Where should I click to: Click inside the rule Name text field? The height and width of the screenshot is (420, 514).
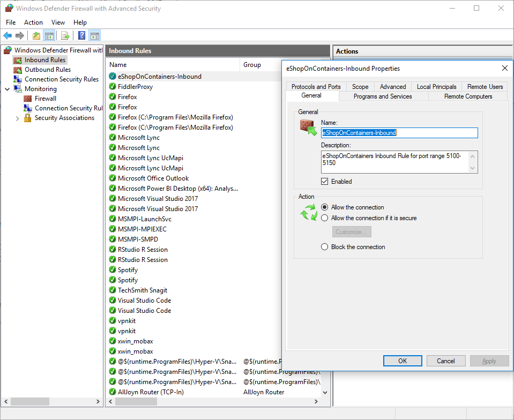pos(399,133)
